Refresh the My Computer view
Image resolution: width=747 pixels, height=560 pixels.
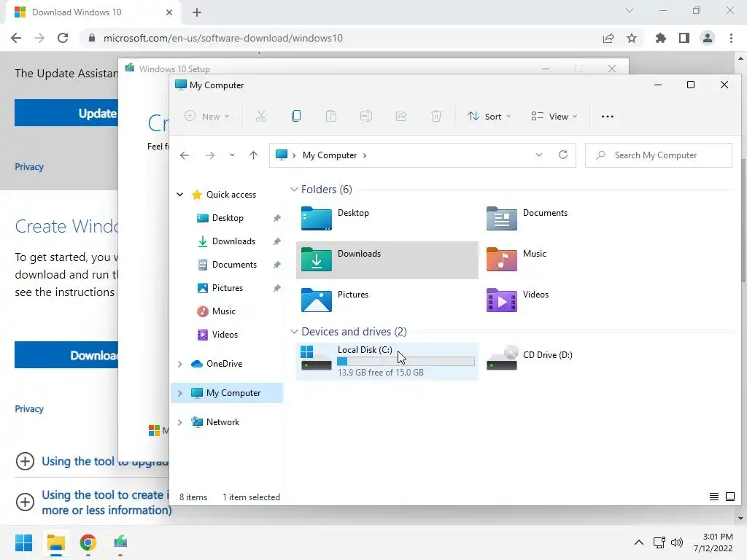coord(563,155)
